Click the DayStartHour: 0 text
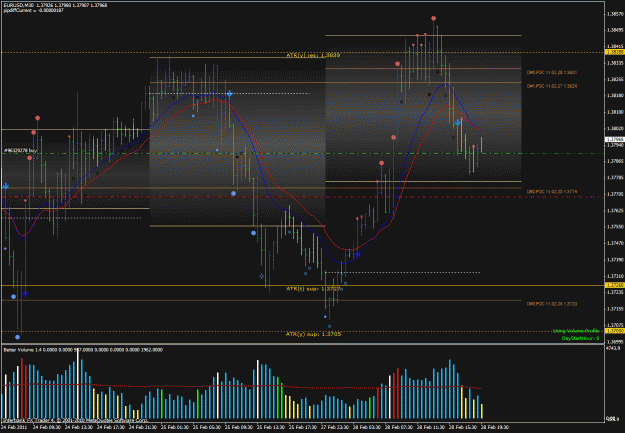 point(580,338)
